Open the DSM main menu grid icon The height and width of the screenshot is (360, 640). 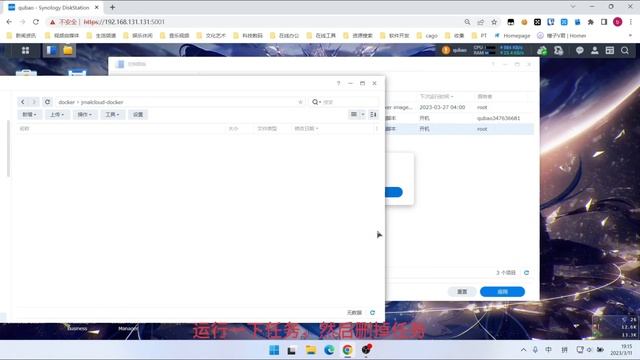coord(25,50)
